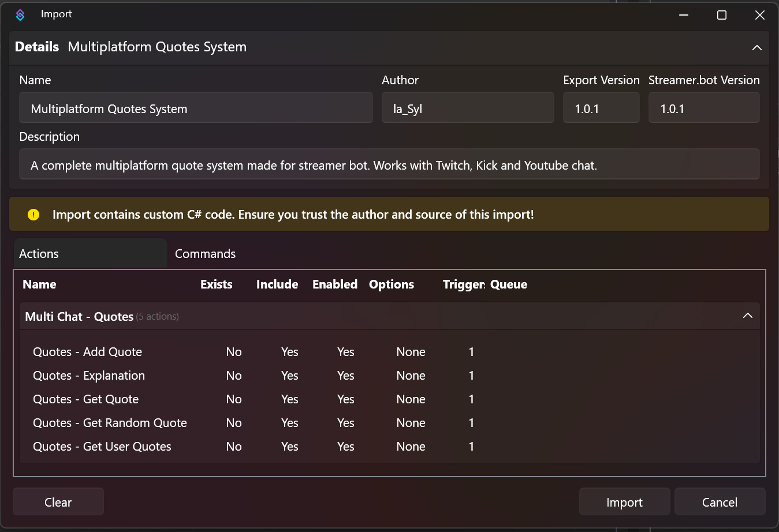
Task: Toggle Include for Quotes - Get User Quotes
Action: [289, 446]
